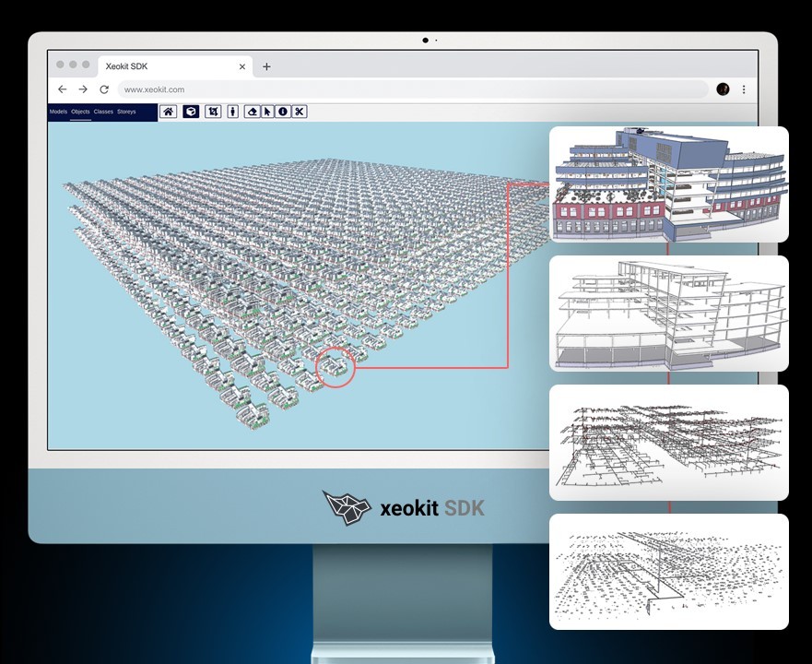Switch to the Objects tab
This screenshot has height=664, width=812.
click(x=80, y=112)
